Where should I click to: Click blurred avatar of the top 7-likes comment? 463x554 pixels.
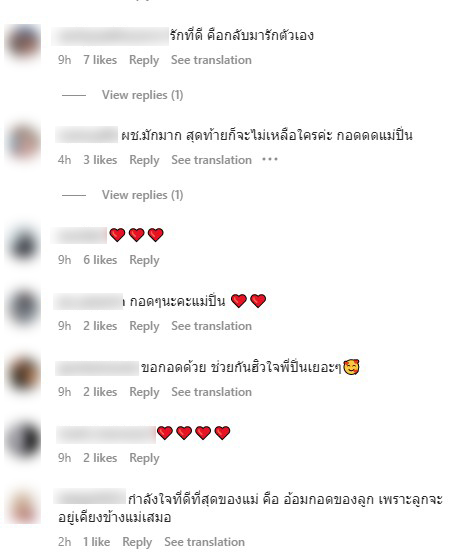point(22,43)
